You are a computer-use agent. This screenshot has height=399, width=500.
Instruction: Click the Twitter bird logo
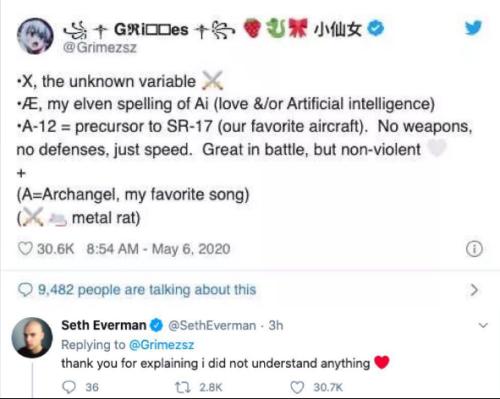(474, 28)
